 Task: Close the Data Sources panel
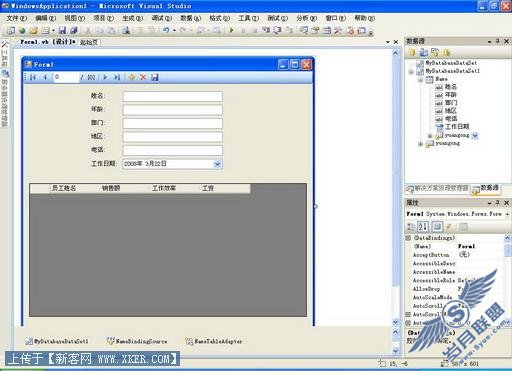tap(506, 41)
